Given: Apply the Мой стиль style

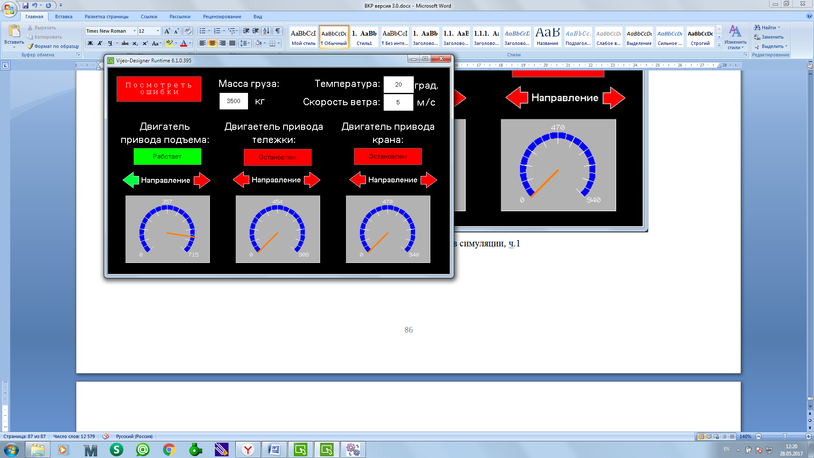Looking at the screenshot, I should (303, 37).
